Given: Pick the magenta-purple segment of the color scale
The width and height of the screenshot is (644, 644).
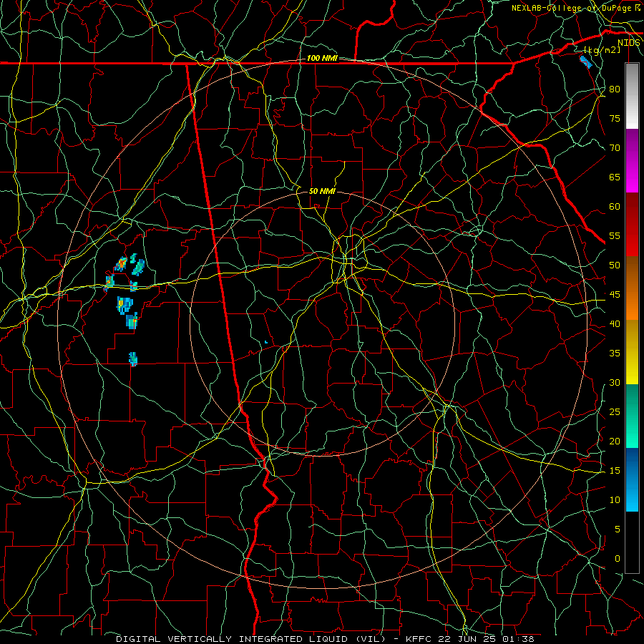Looking at the screenshot, I should tap(632, 161).
